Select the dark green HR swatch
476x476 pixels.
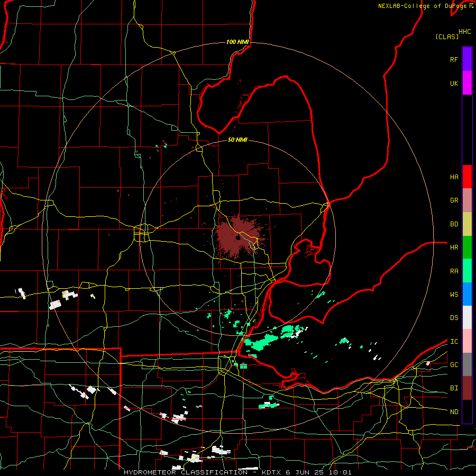[x=467, y=248]
